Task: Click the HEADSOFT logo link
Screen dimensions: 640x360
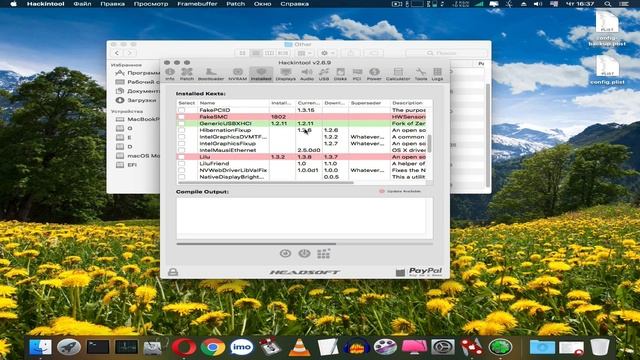Action: [x=304, y=272]
